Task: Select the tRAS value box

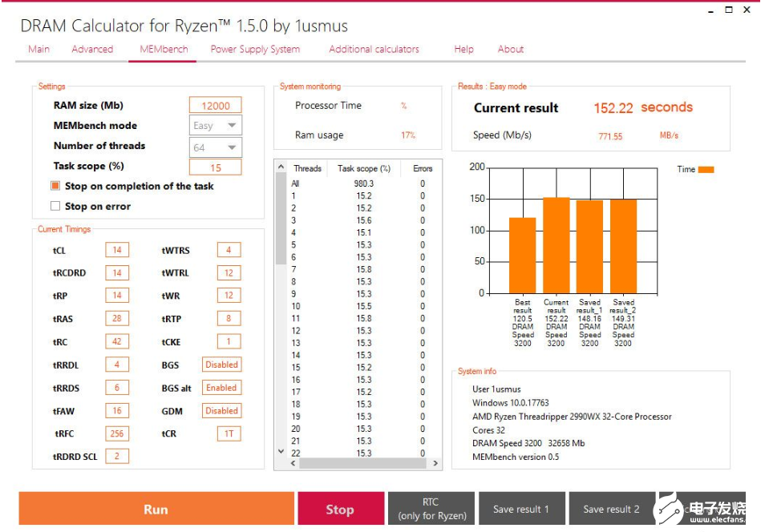Action: point(117,318)
